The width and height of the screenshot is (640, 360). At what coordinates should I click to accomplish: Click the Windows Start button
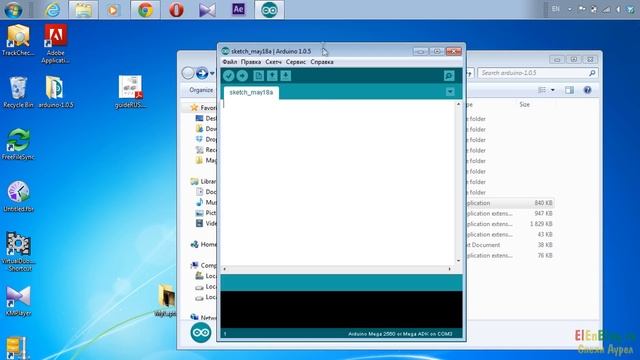click(13, 10)
